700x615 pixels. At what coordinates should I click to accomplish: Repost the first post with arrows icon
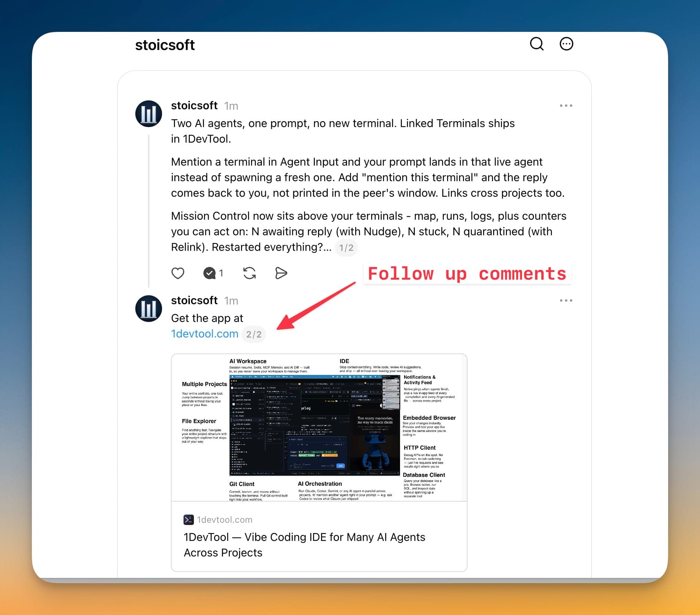click(250, 273)
